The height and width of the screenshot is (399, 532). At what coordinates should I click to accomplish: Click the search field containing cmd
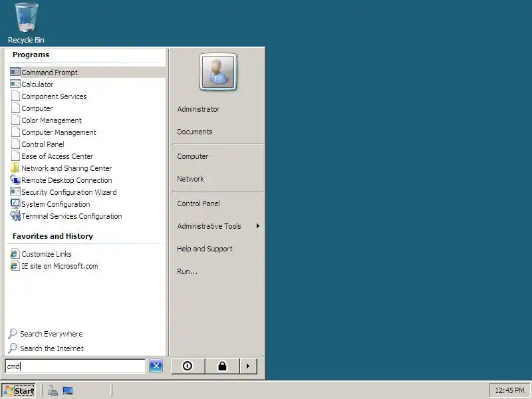[x=75, y=366]
